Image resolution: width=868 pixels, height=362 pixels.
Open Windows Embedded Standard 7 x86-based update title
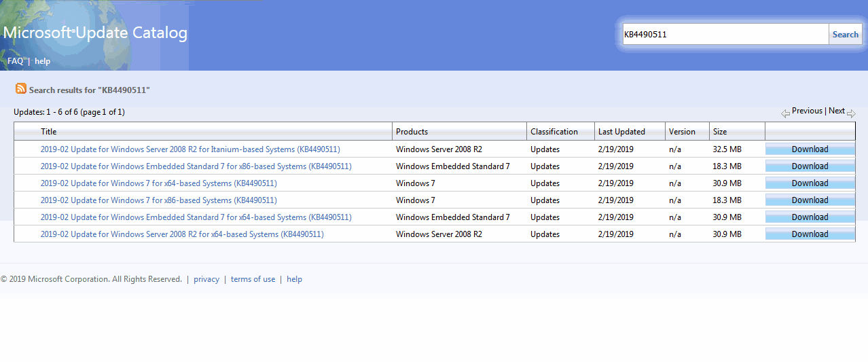point(196,166)
